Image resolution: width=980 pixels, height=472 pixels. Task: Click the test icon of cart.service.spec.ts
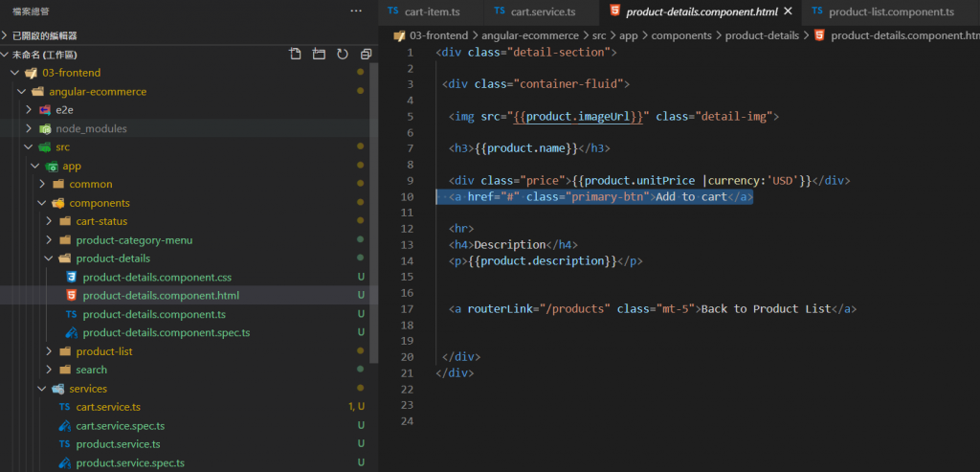tap(64, 426)
